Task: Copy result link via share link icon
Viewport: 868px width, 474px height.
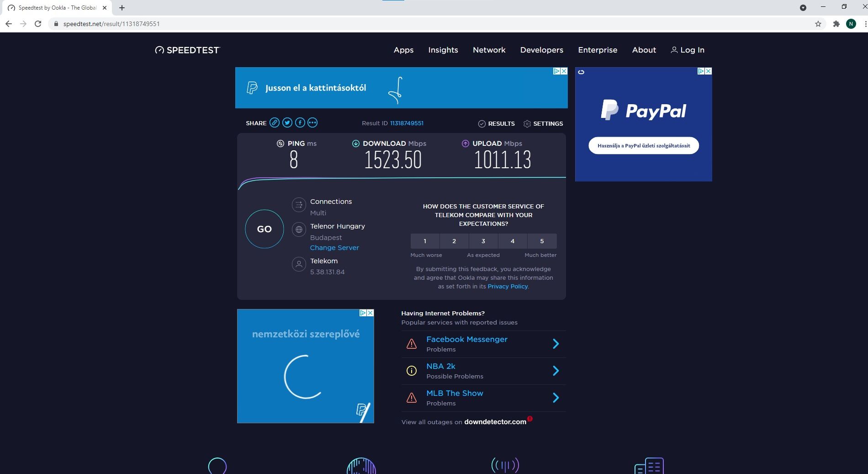Action: [x=275, y=122]
